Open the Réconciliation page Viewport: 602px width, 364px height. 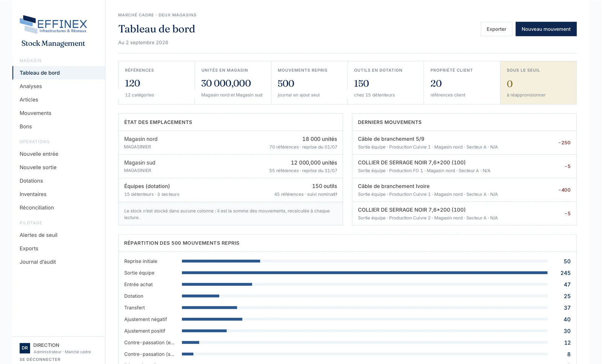(x=59, y=208)
